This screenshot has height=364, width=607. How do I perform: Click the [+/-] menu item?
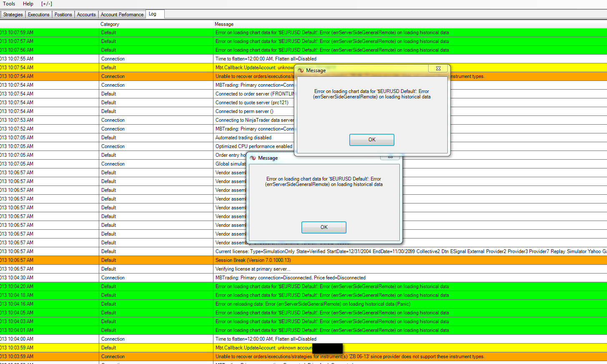47,4
